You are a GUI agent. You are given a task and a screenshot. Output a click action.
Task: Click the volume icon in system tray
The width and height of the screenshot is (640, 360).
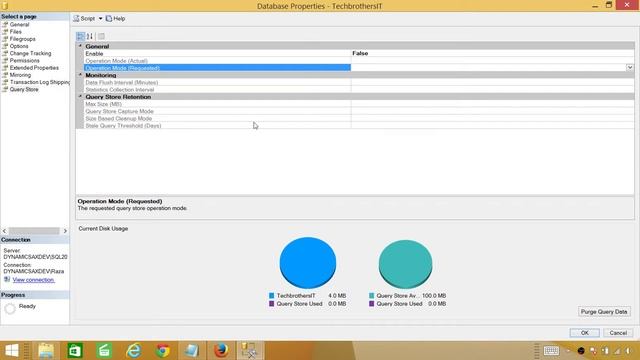coord(629,351)
